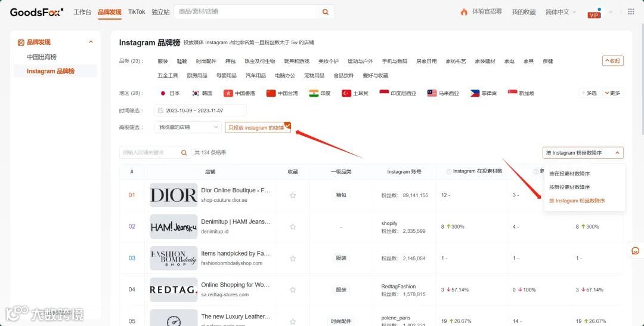The image size is (644, 326).
Task: Open 中国出海榜 in sidebar
Action: tap(42, 57)
